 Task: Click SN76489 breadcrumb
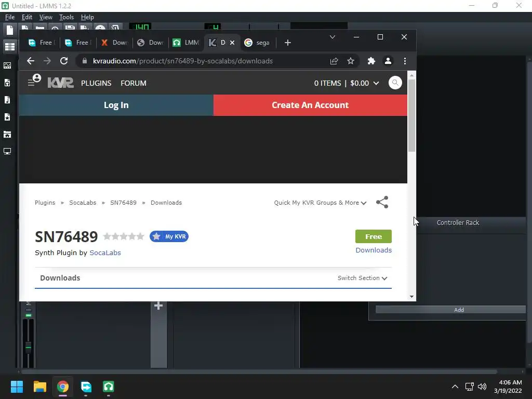[x=123, y=203]
